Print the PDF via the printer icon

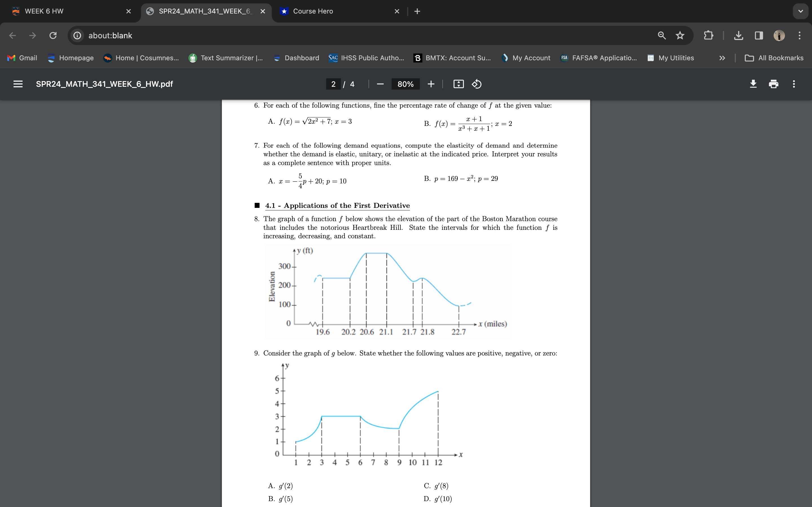point(774,84)
